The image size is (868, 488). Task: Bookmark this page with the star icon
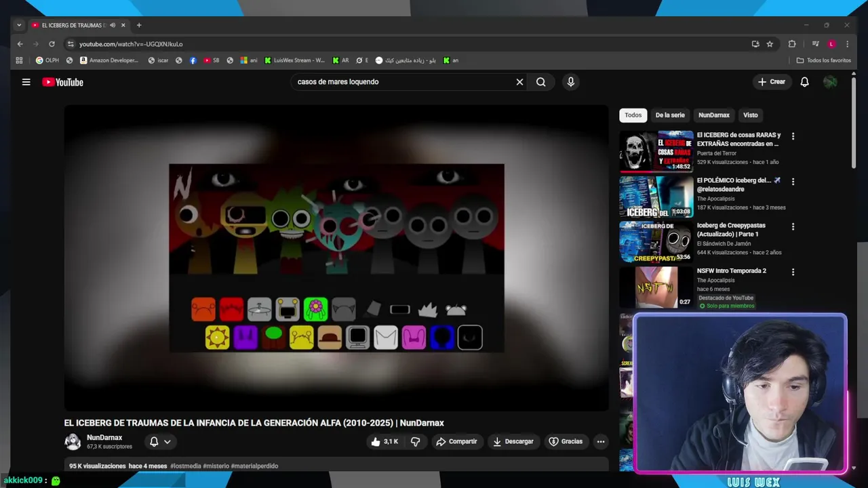point(770,44)
